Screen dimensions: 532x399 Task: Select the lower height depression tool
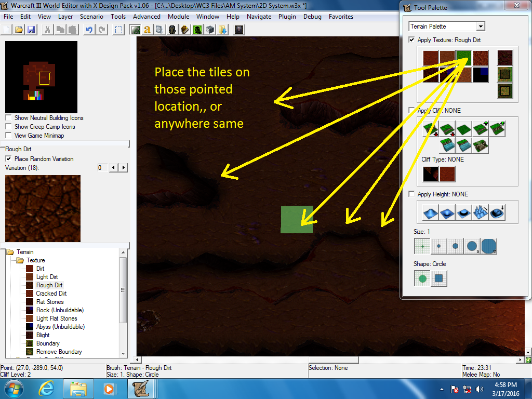447,212
